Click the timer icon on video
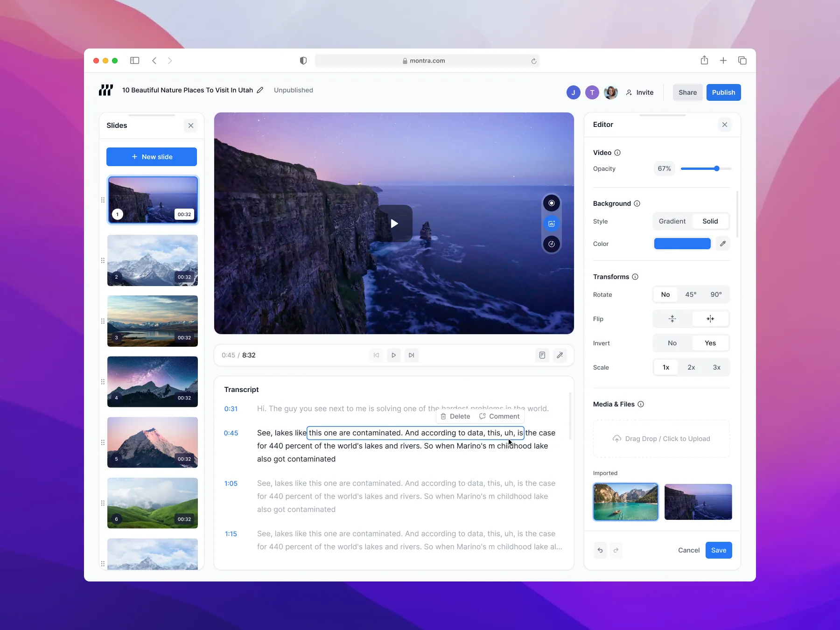This screenshot has width=840, height=630. coord(552,244)
